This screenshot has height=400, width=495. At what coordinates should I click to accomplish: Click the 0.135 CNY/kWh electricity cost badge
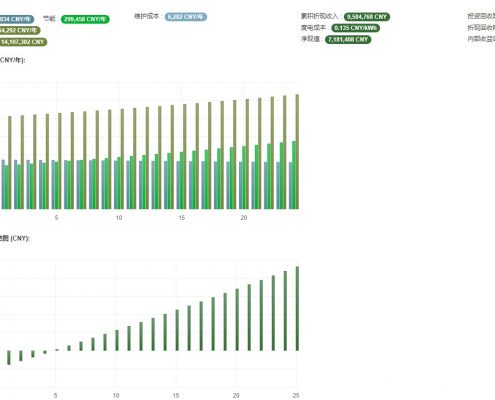355,28
